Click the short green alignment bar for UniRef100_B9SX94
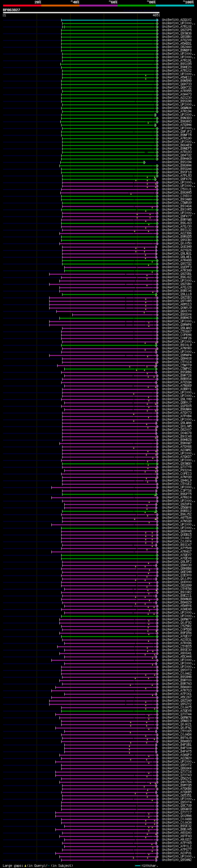The width and height of the screenshot is (197, 868). pyautogui.click(x=103, y=162)
